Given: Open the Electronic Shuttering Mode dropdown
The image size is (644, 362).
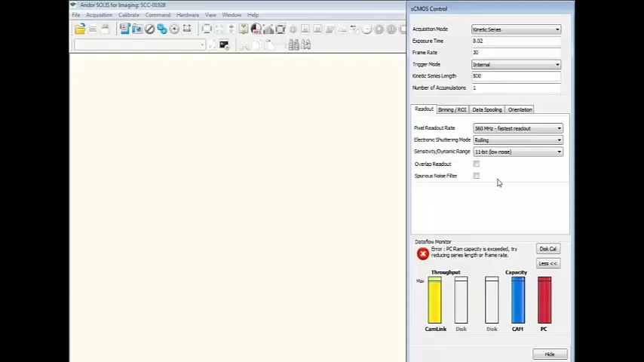Looking at the screenshot, I should click(518, 140).
